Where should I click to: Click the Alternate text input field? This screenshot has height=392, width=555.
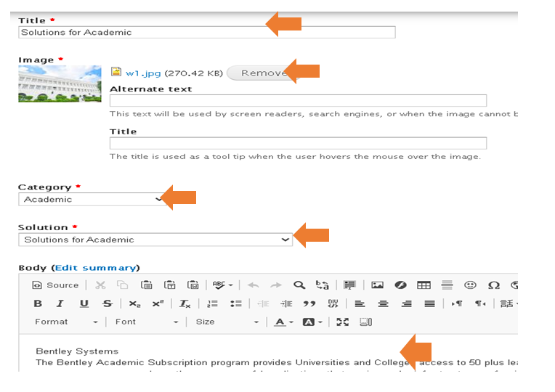298,101
